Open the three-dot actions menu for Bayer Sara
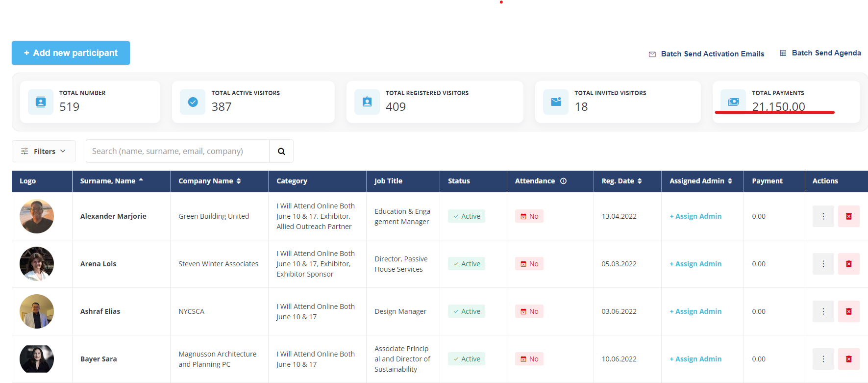The height and width of the screenshot is (383, 868). 823,359
